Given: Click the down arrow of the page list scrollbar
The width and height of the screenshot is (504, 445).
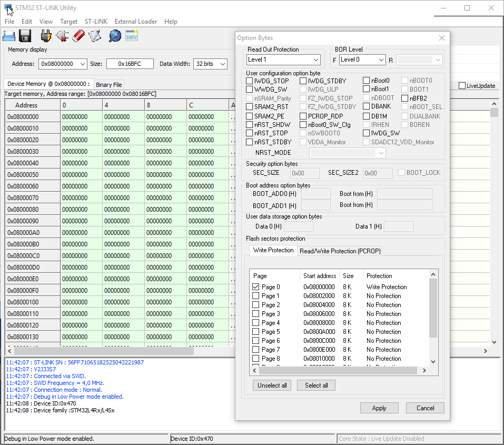Looking at the screenshot, I should click(433, 362).
